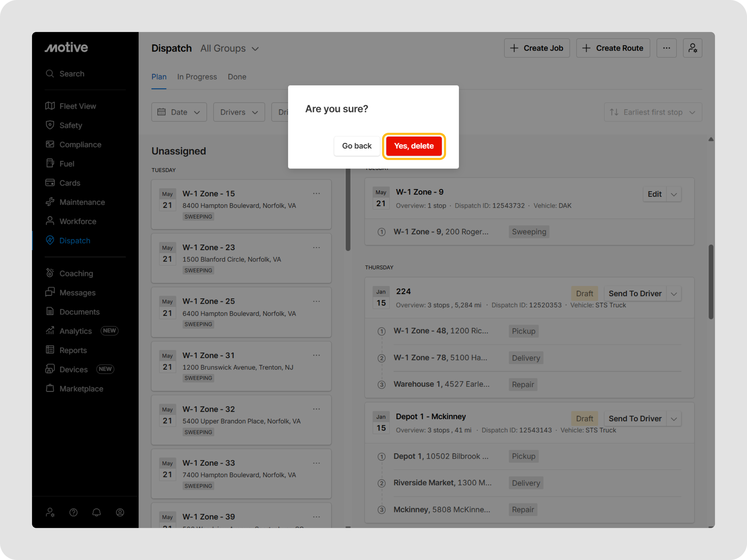
Task: Click the help question mark icon
Action: pos(73,513)
